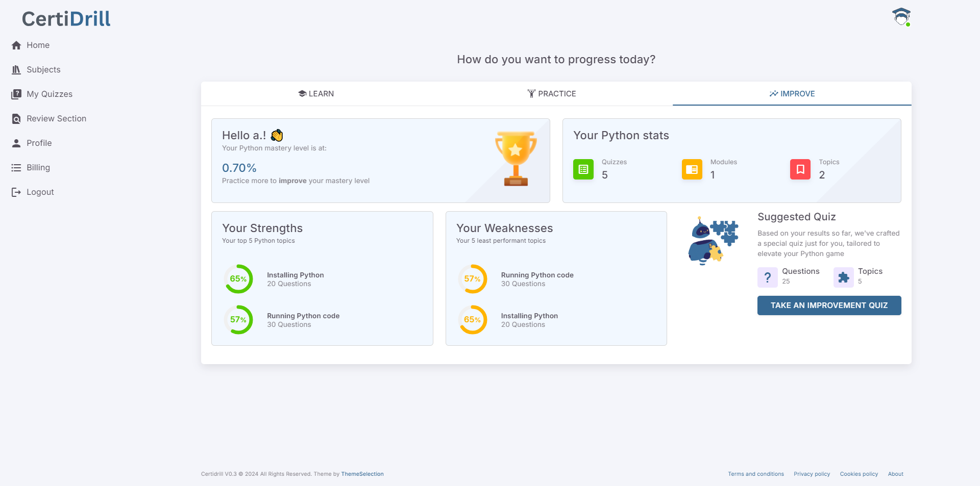
Task: Click the 0.70% mastery level value
Action: [239, 168]
